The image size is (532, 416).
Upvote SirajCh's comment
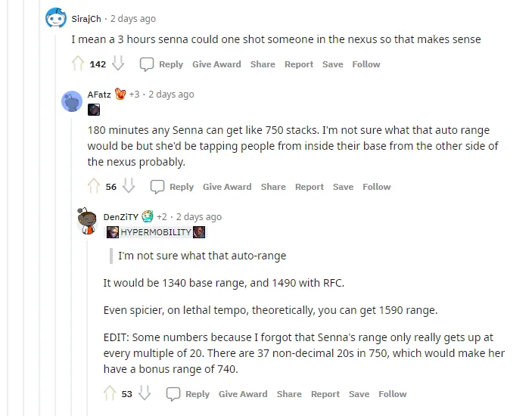(x=77, y=64)
